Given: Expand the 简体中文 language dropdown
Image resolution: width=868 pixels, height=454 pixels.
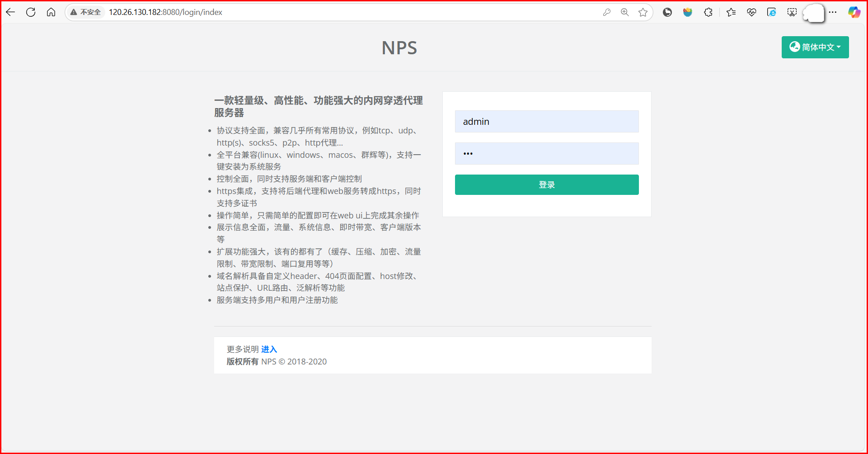Looking at the screenshot, I should tap(815, 47).
